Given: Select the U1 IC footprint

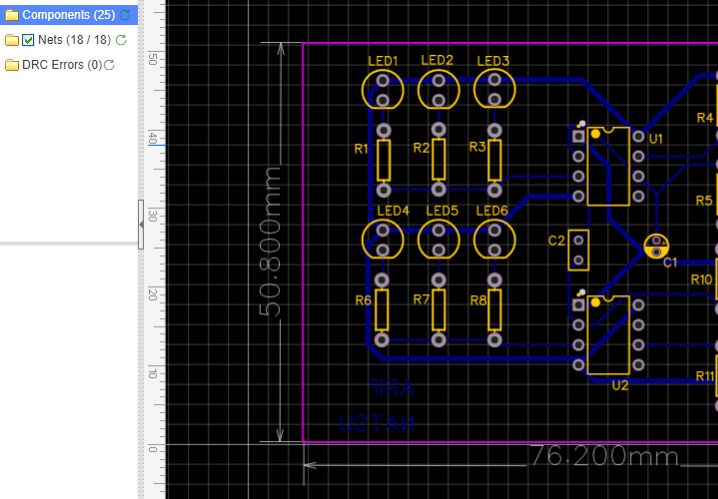Looking at the screenshot, I should coord(608,166).
